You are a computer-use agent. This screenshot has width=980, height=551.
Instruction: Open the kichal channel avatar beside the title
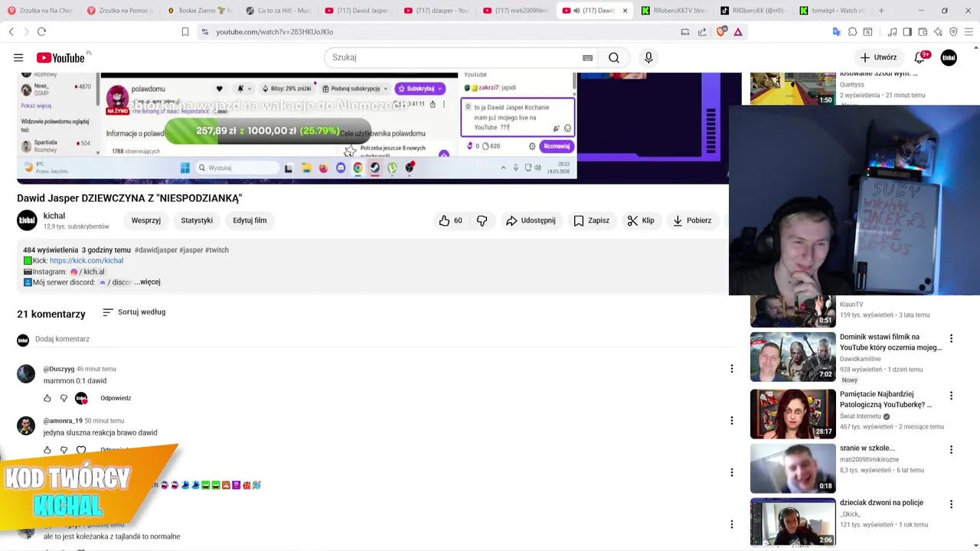[x=28, y=220]
